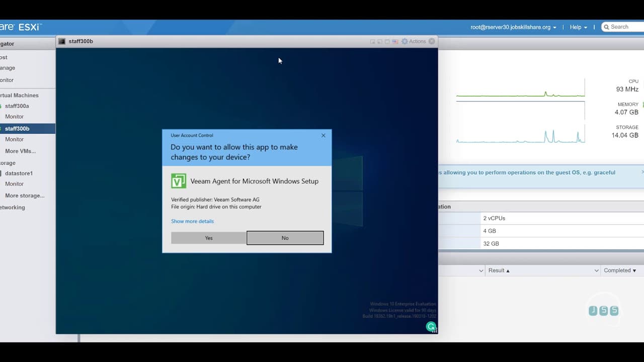Show more details in UAC dialog
The image size is (644, 362).
tap(192, 221)
